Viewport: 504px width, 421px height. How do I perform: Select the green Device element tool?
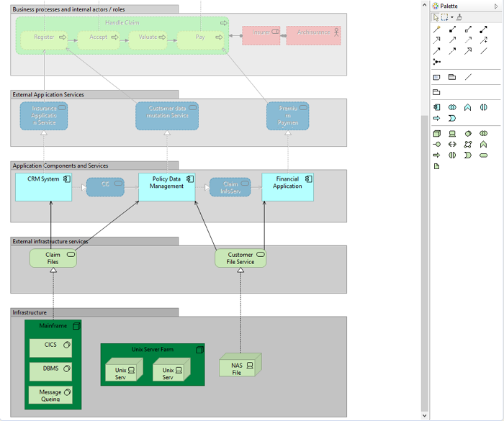452,133
